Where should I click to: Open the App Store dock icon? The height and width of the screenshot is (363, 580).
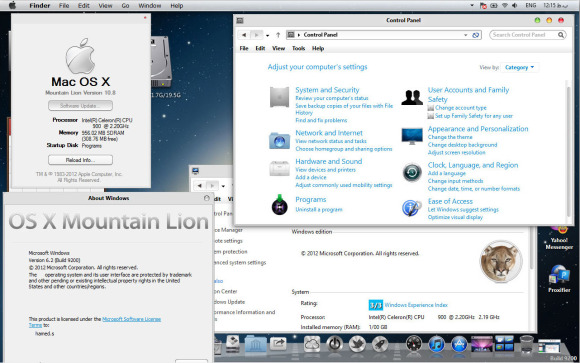[x=459, y=344]
